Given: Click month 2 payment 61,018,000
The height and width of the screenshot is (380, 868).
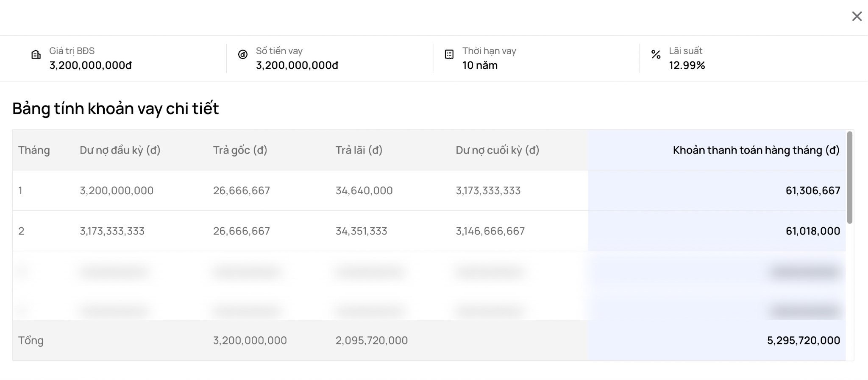Looking at the screenshot, I should coord(813,231).
